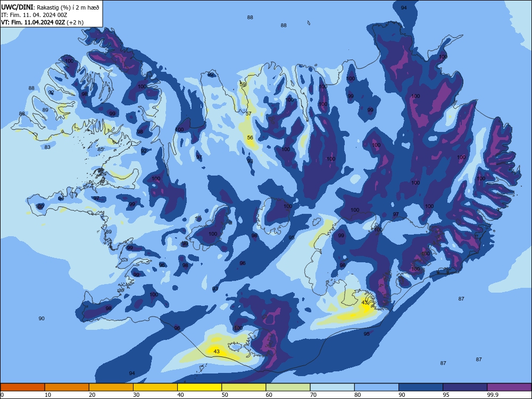Click the legend tick label '30'
This screenshot has height=399, width=532.
(136, 395)
